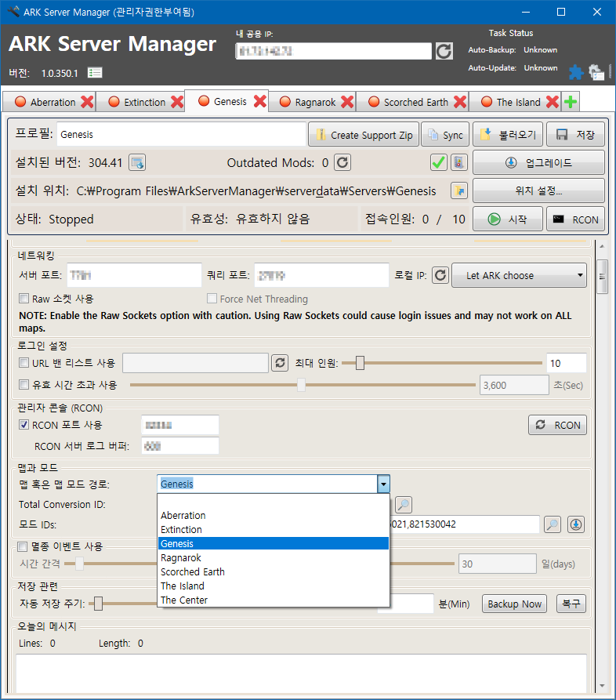
Task: Enable Raw socket usage checkbox
Action: [24, 298]
